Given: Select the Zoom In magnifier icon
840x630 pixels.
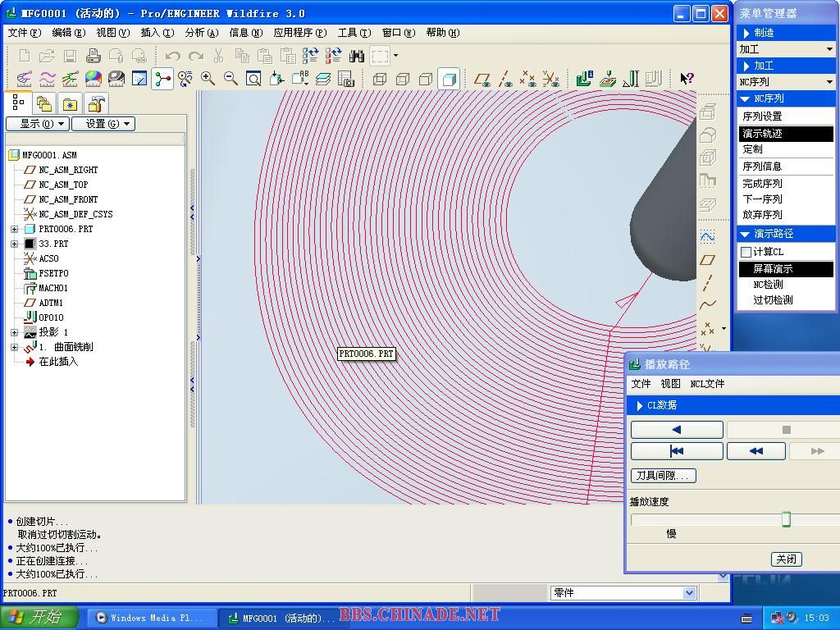Looking at the screenshot, I should [208, 79].
